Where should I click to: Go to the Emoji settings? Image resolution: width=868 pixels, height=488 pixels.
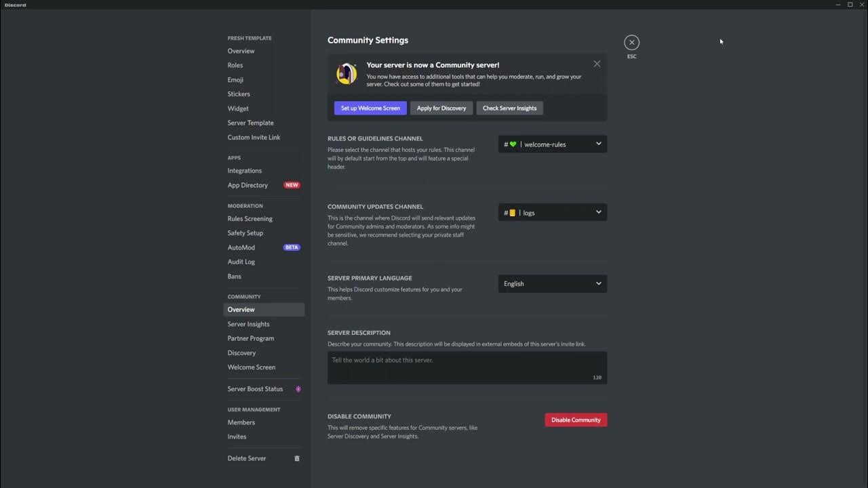(264, 80)
